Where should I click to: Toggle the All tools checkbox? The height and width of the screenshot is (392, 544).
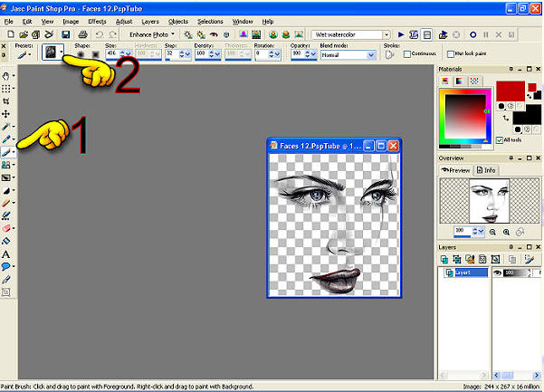pyautogui.click(x=500, y=140)
